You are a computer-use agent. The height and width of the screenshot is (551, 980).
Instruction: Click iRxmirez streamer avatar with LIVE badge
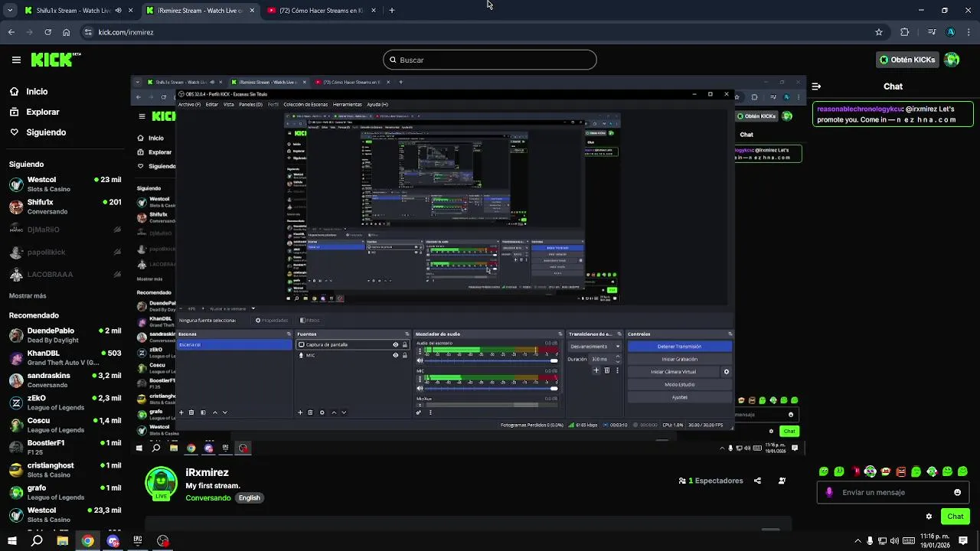(161, 484)
